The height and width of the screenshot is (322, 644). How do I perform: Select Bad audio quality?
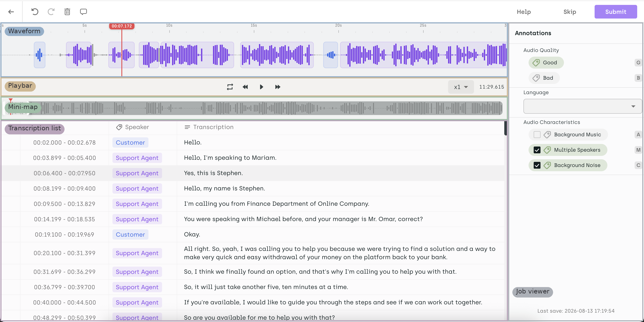coord(544,78)
